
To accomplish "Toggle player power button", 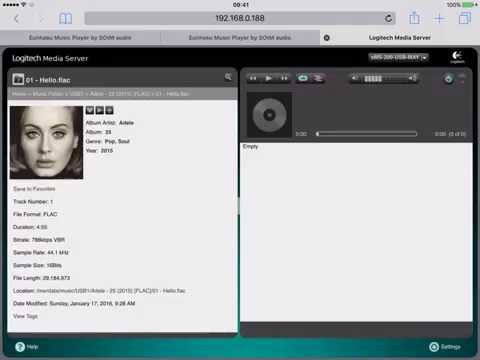I will pos(449,79).
